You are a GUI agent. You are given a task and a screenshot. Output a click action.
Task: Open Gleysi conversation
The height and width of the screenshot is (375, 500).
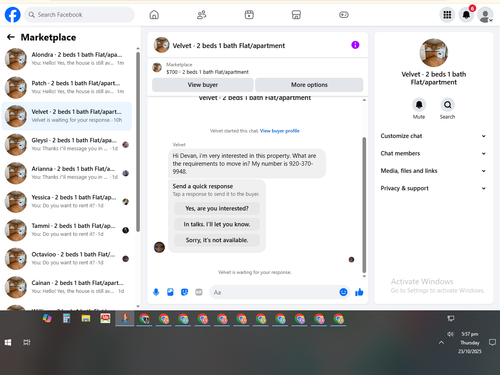click(67, 144)
